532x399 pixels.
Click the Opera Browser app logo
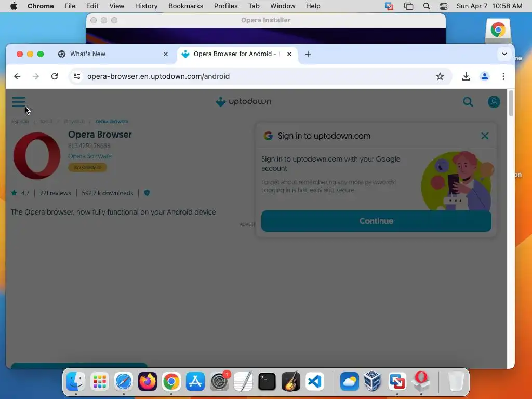pos(37,156)
